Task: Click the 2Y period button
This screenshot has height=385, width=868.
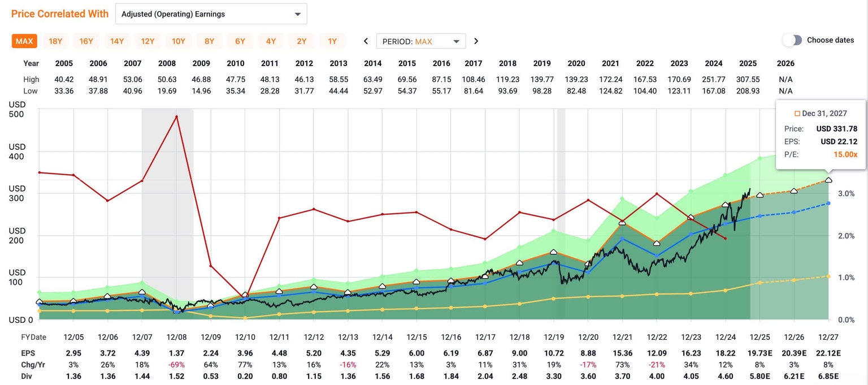Action: [302, 41]
